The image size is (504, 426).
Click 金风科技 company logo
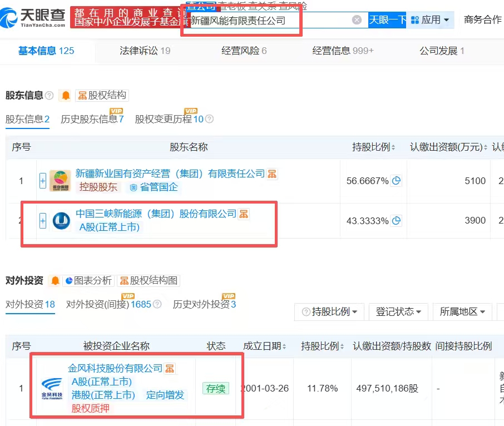52,388
